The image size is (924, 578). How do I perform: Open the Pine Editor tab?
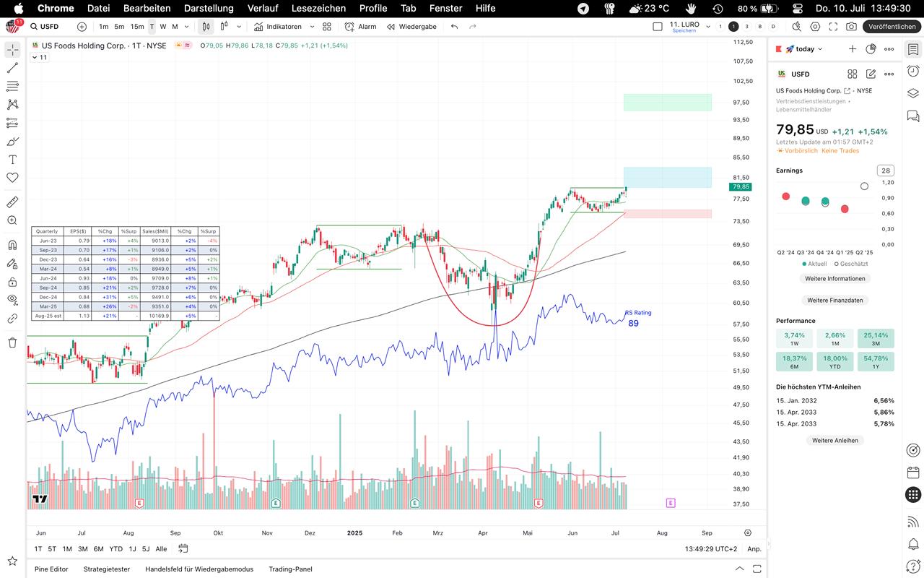(51, 569)
